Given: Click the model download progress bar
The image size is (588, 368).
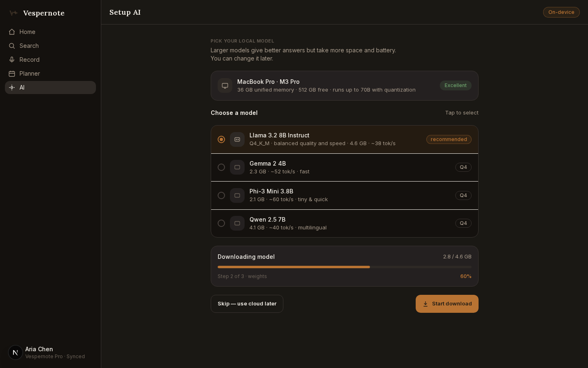Looking at the screenshot, I should pos(345,267).
